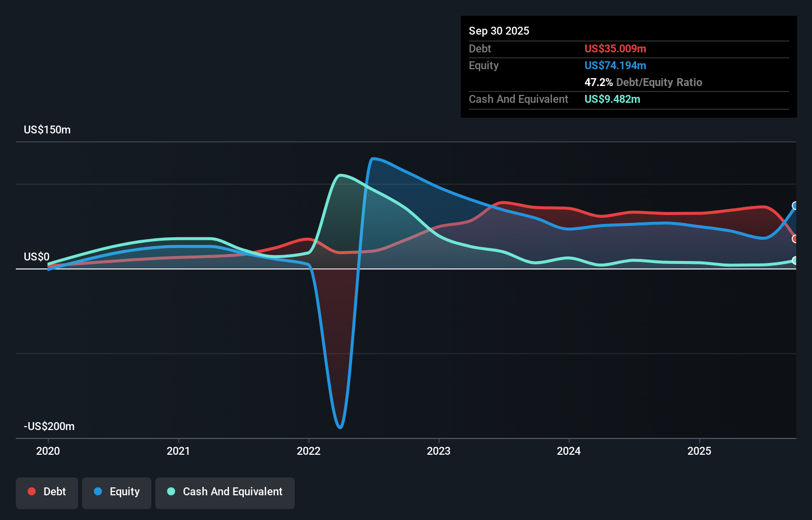
Task: Click the 2023 x-axis label
Action: (x=439, y=451)
